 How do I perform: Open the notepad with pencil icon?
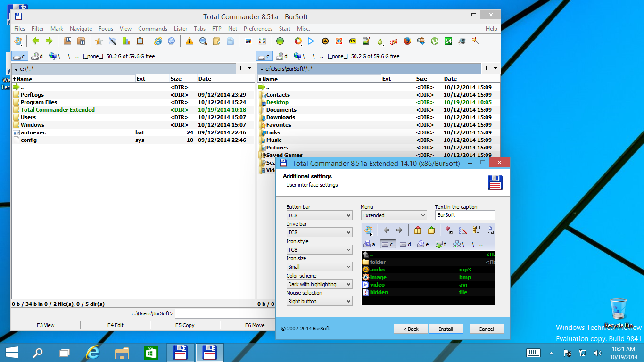point(366,41)
